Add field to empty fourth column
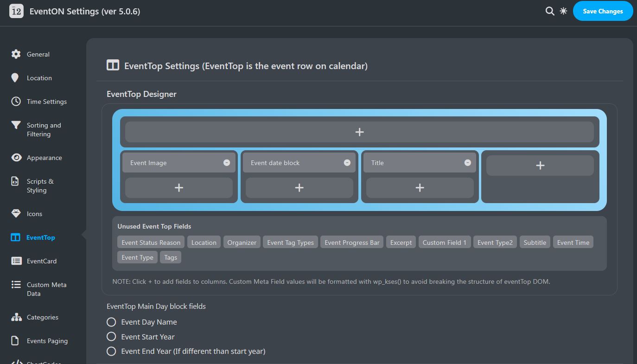637x364 pixels. pyautogui.click(x=540, y=166)
